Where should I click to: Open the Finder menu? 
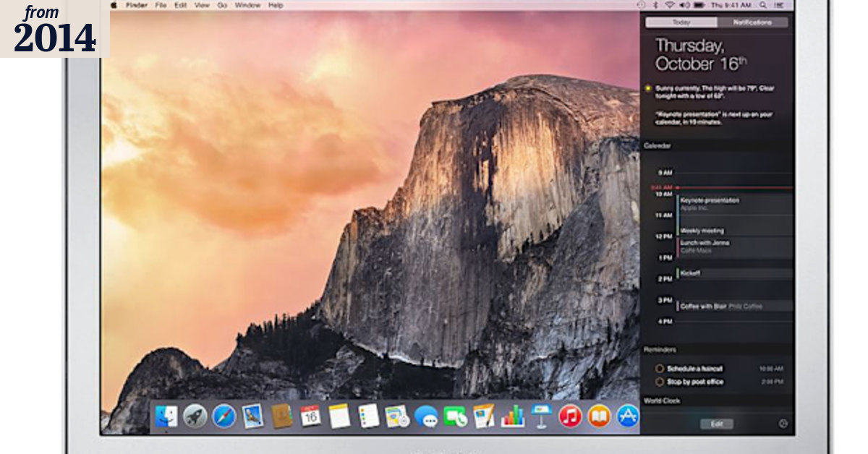137,5
